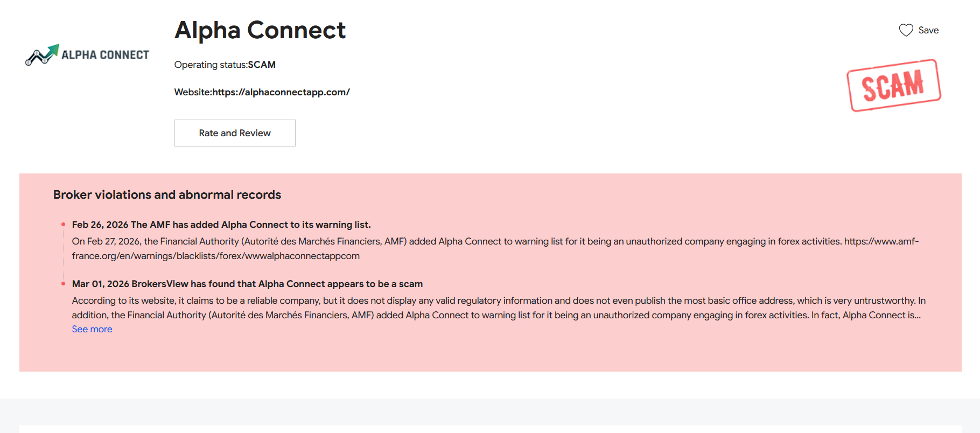Viewport: 980px width, 433px height.
Task: Open the Rate and Review button
Action: pos(235,133)
